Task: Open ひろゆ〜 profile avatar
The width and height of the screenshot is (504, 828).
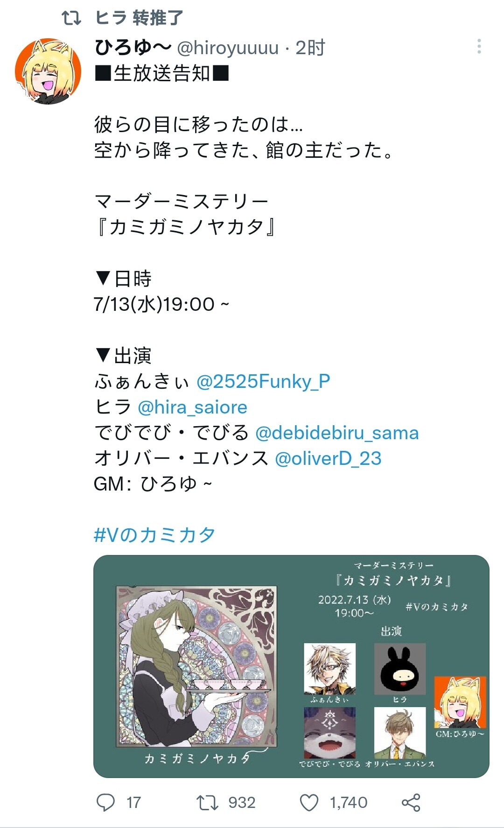Action: coord(48,71)
